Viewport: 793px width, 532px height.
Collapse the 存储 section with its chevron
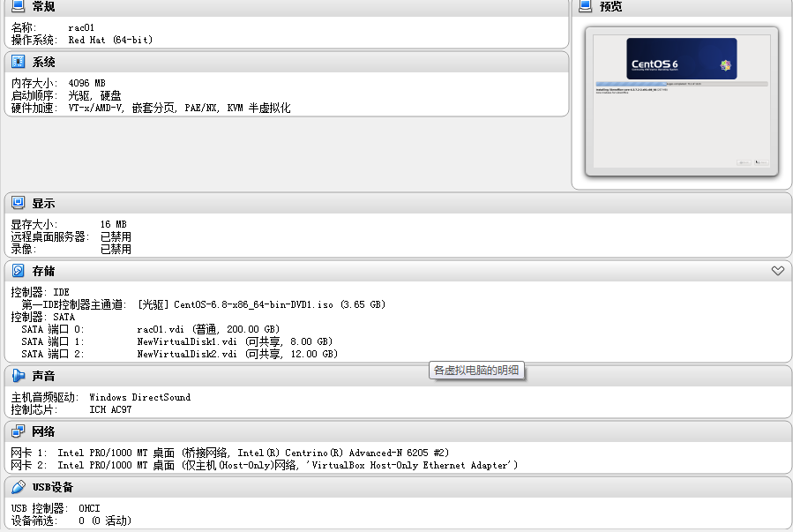777,271
